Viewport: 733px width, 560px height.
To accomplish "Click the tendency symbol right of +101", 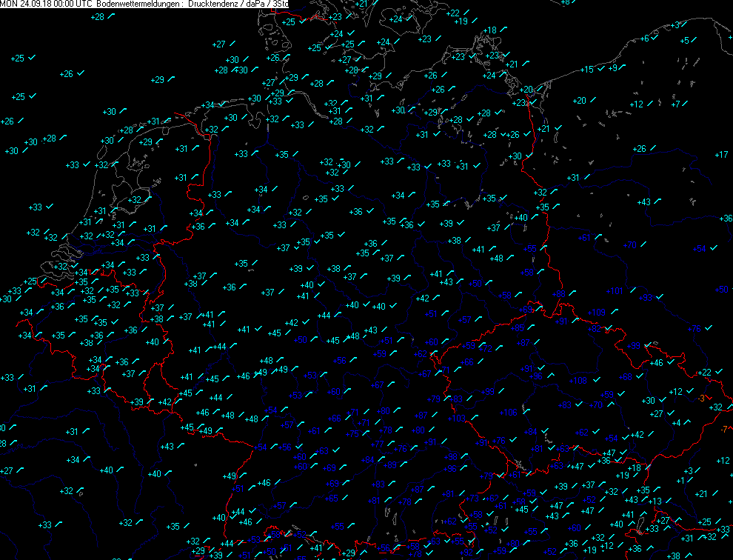I will (634, 288).
